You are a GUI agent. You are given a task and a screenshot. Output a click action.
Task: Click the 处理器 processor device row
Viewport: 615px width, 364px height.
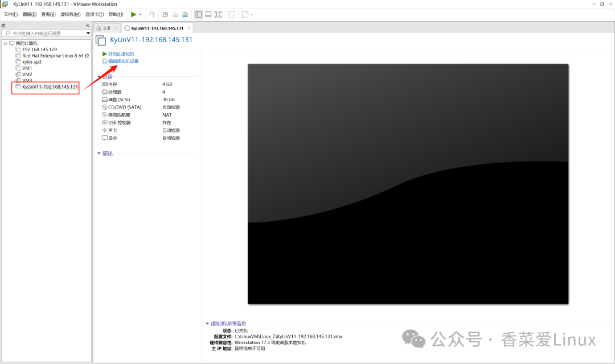click(149, 92)
